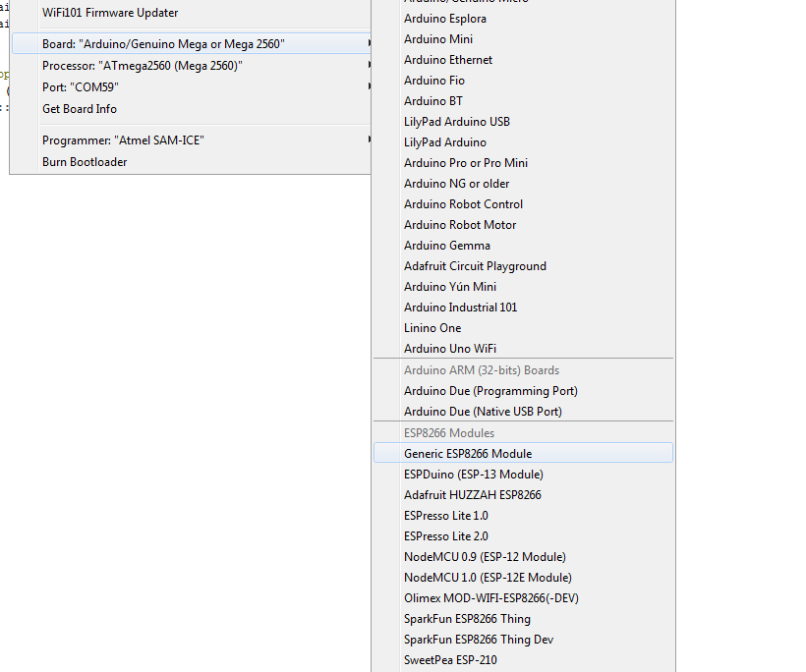Select Arduino Robot Motor board
The height and width of the screenshot is (672, 806).
click(x=523, y=225)
